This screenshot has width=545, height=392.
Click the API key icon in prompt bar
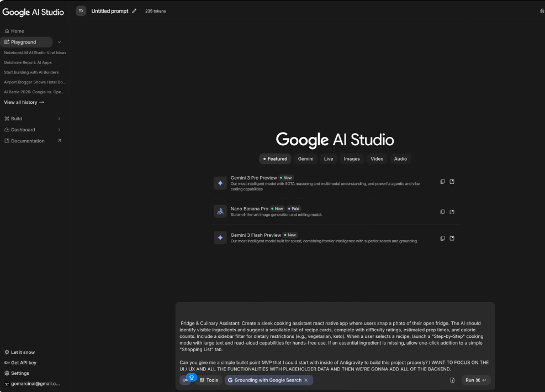[184, 380]
